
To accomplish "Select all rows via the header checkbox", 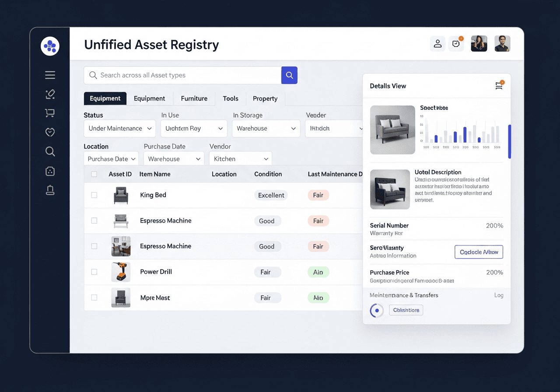I will 94,174.
